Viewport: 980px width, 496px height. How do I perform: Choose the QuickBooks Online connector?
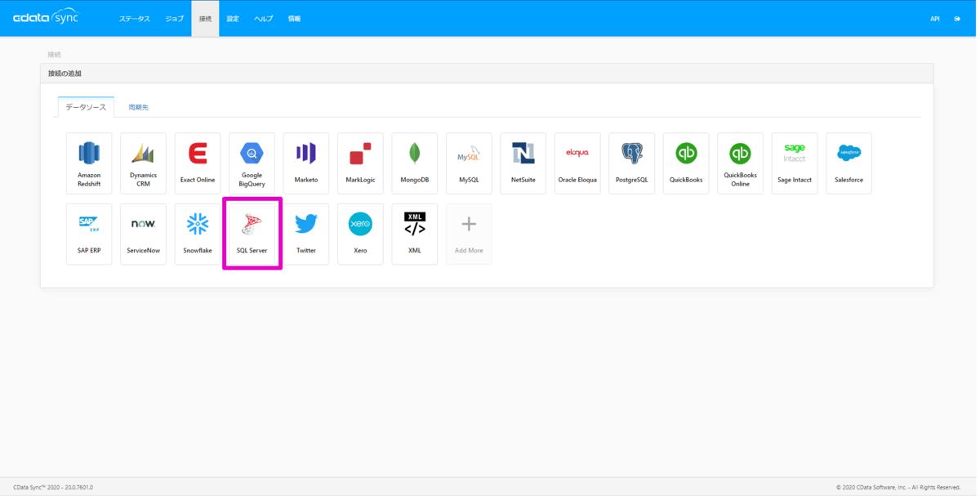pyautogui.click(x=741, y=163)
